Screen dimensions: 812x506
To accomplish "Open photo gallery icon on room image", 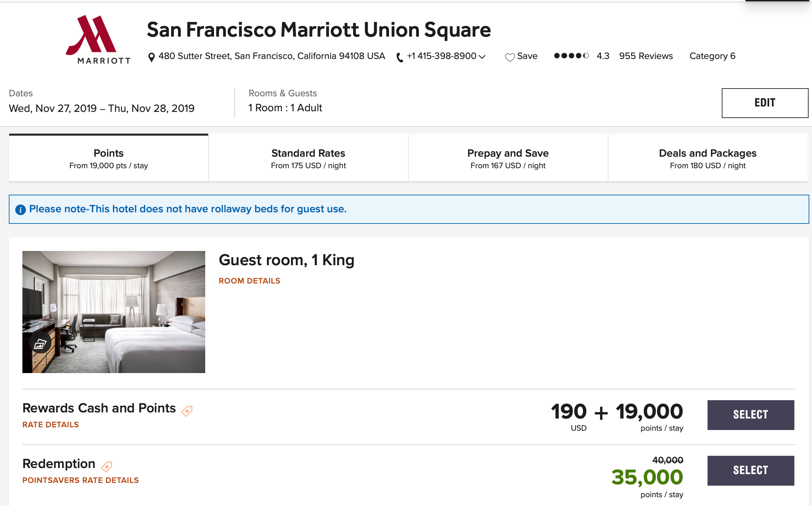I will pos(40,344).
